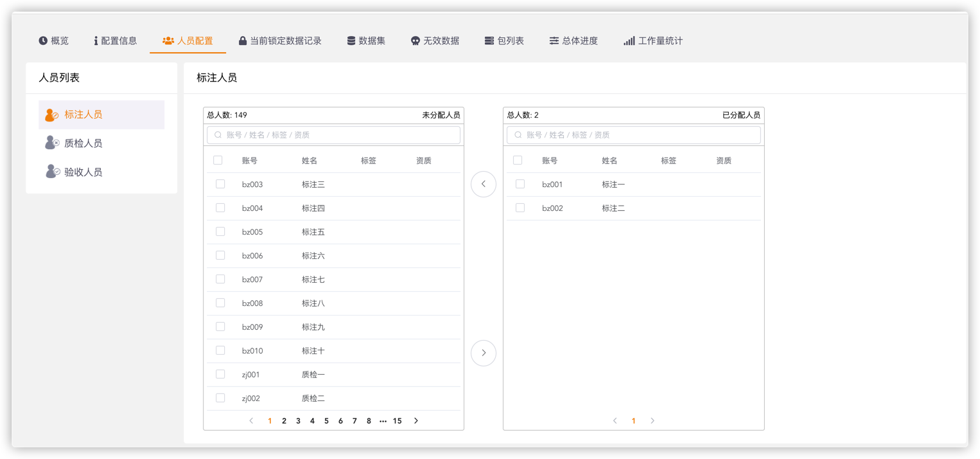Screen dimensions: 980x459
Task: Click the sliders icon beside 总体进度
Action: click(x=554, y=40)
